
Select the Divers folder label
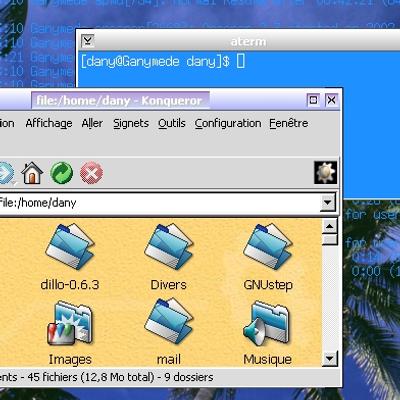[x=168, y=284]
